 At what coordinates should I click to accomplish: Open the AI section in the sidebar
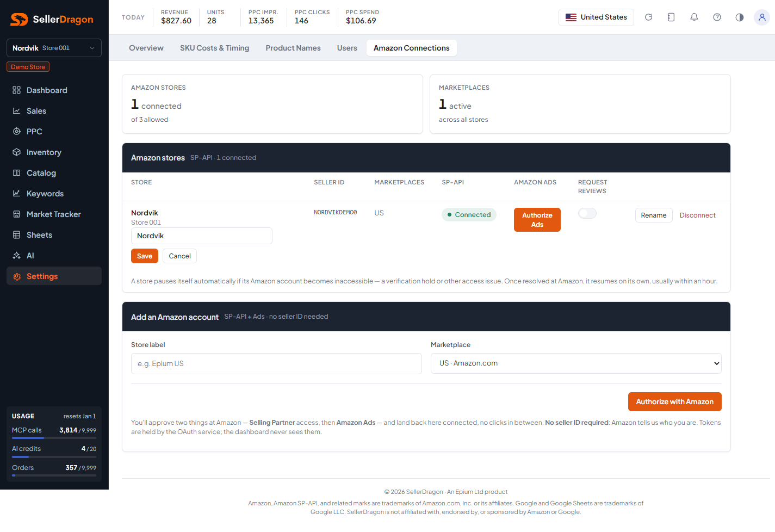coord(54,256)
